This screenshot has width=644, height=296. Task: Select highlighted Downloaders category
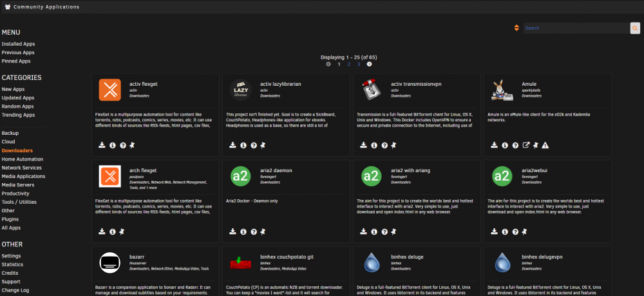[17, 150]
